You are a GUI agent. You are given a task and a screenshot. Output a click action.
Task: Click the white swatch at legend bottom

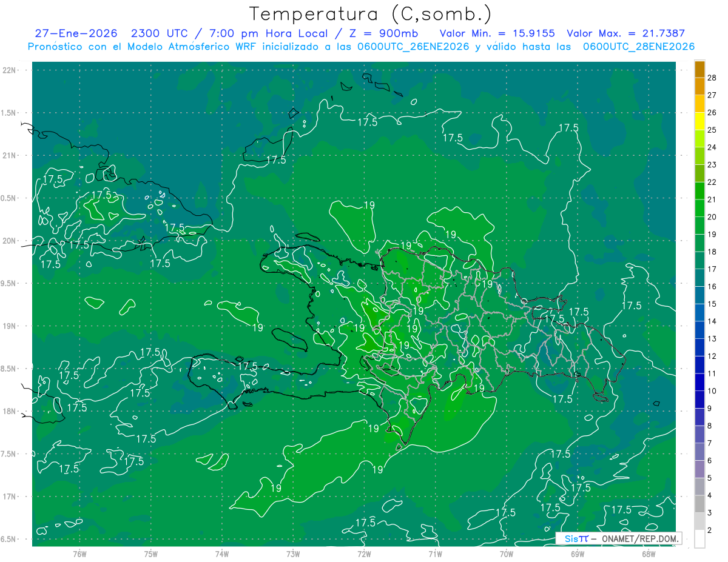click(699, 539)
